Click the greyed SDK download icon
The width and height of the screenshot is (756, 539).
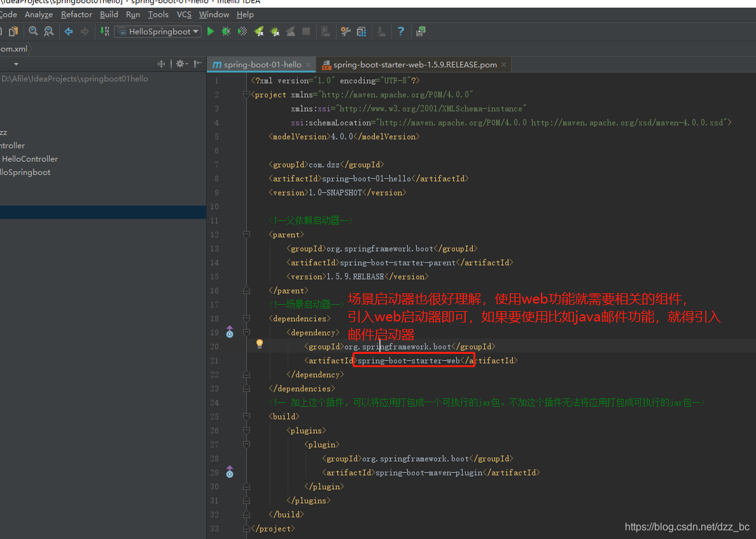(381, 31)
